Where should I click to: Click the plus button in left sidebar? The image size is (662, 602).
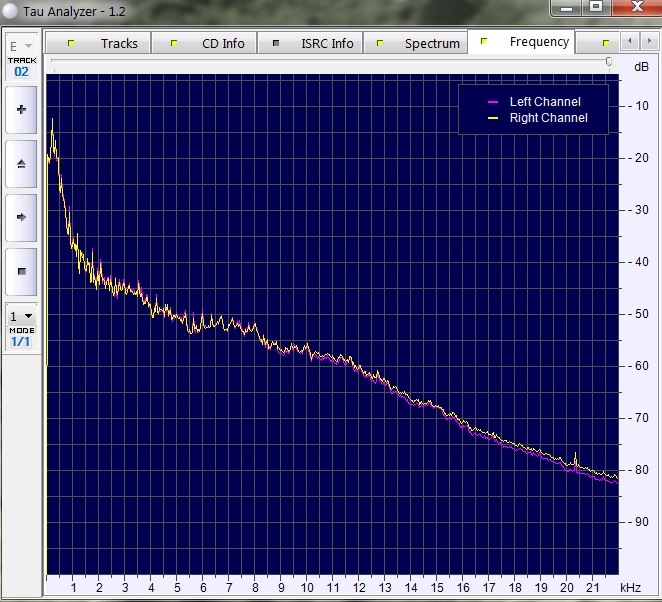21,109
